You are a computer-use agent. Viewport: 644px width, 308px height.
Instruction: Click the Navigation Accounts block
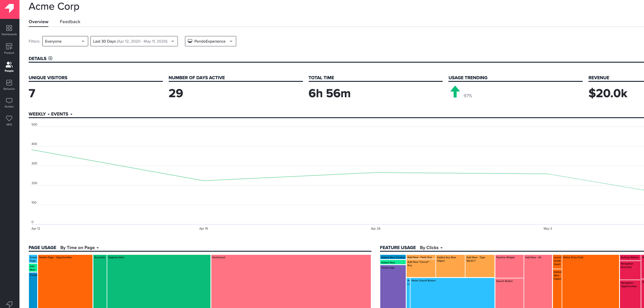pyautogui.click(x=630, y=270)
